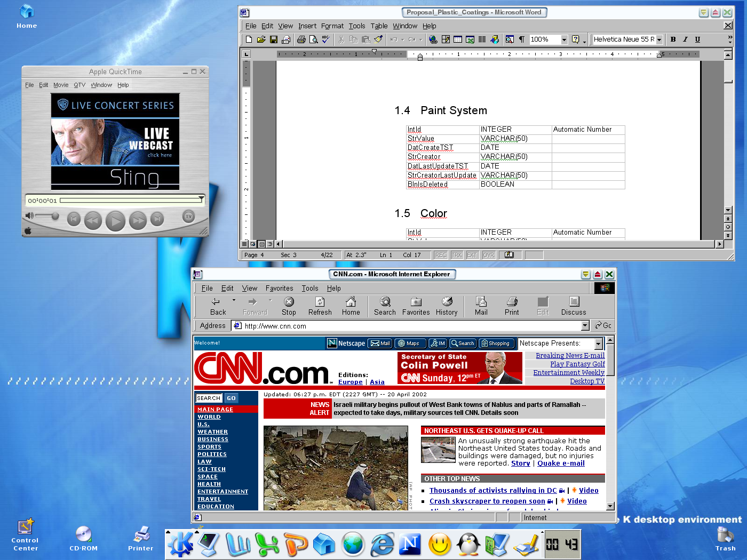Toggle the OVR overtype indicator in Word status bar
The height and width of the screenshot is (560, 747).
[x=489, y=255]
